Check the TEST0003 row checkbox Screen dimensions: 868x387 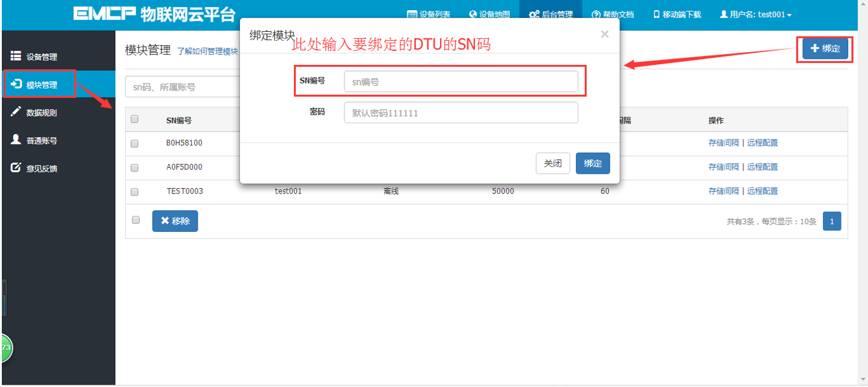click(x=135, y=192)
